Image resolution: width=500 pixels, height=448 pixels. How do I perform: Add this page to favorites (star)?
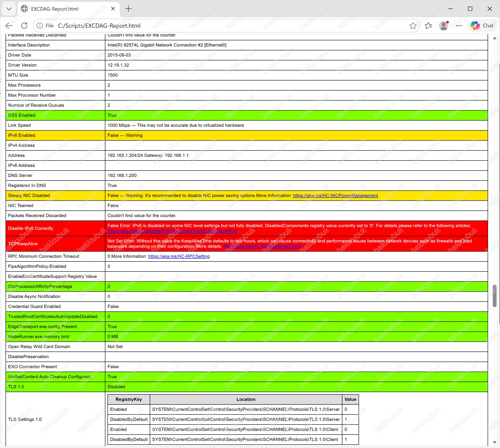[413, 26]
